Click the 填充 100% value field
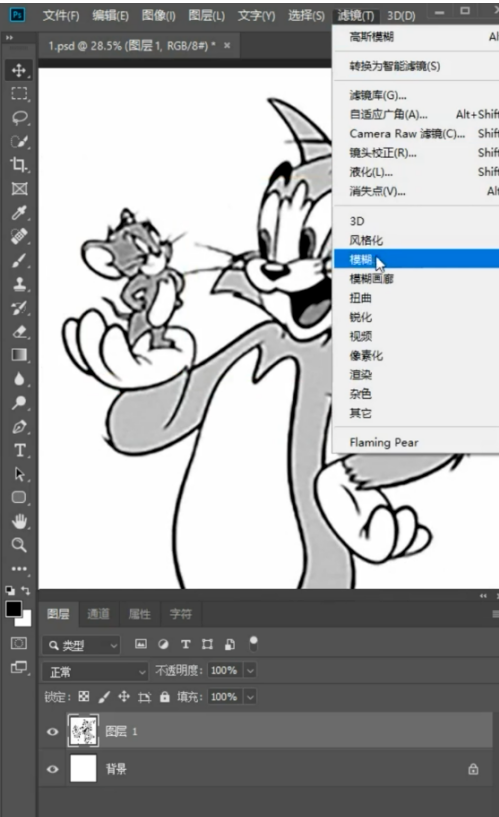 click(x=224, y=697)
